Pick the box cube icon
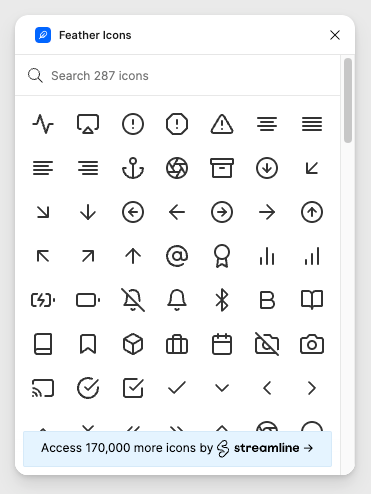 pos(133,344)
